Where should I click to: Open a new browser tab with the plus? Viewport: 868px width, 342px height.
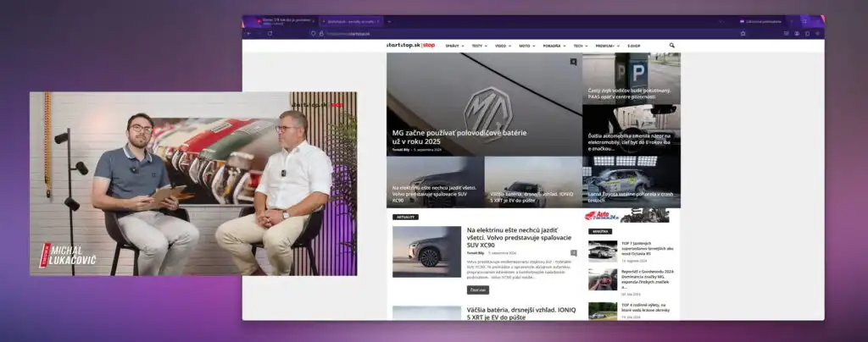click(x=389, y=21)
